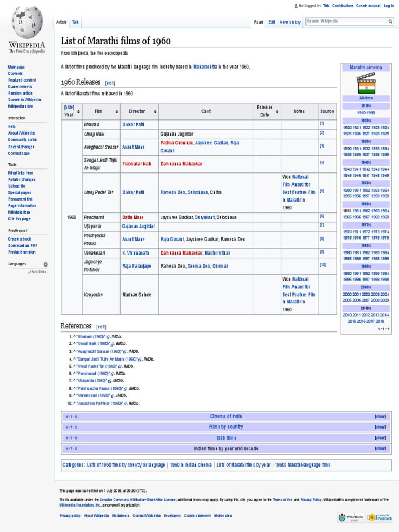
Task: Switch to the Talk tab
Action: tap(75, 22)
